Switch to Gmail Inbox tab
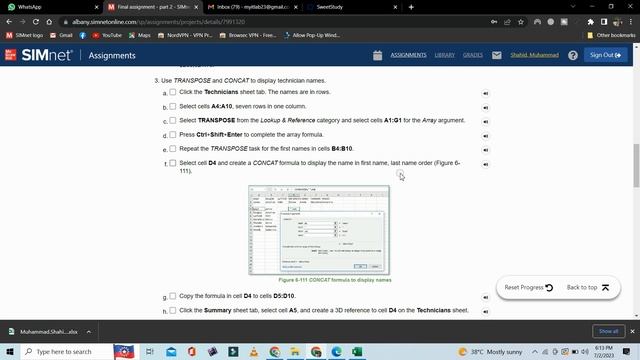 coord(252,7)
